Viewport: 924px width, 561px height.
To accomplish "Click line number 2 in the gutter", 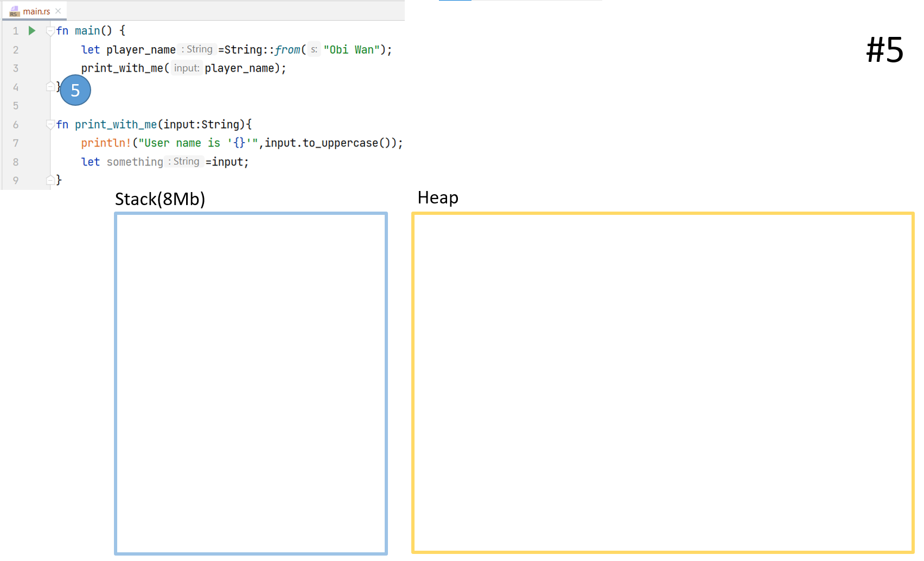I will (x=16, y=50).
